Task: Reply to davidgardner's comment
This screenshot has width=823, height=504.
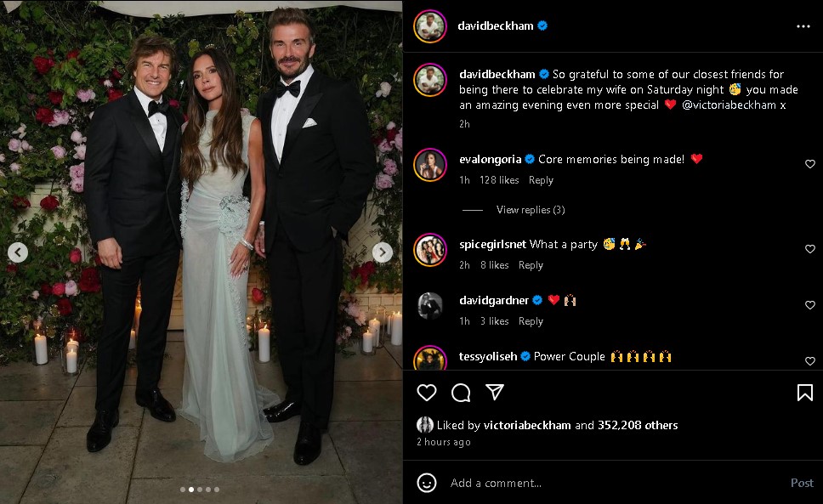Action: (x=531, y=320)
